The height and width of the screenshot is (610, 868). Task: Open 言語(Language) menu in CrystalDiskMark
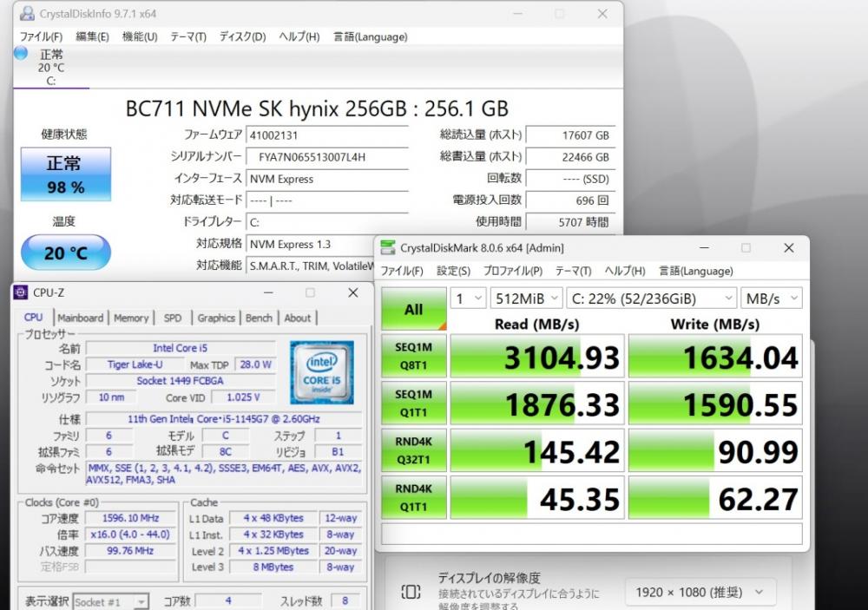point(696,271)
